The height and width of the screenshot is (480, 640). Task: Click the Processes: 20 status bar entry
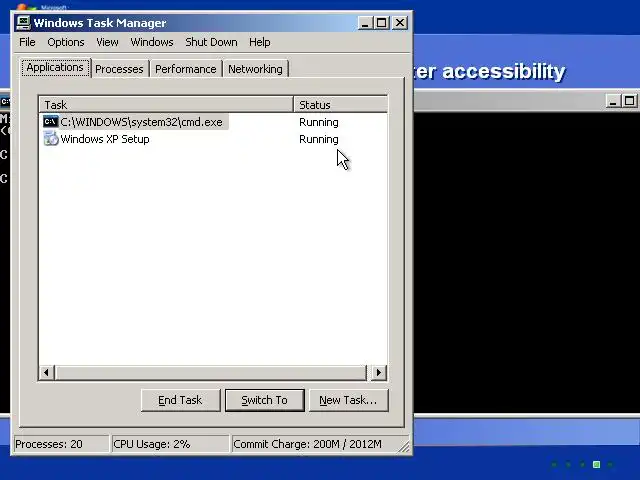pyautogui.click(x=61, y=444)
